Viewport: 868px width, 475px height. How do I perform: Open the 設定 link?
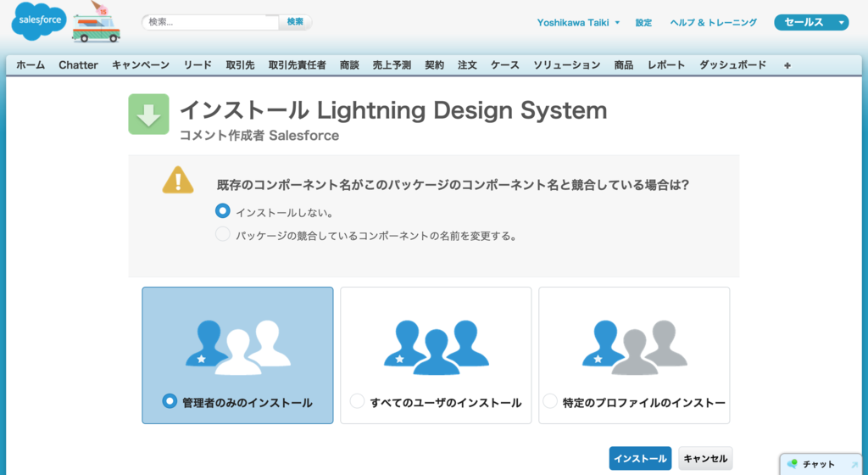(643, 23)
